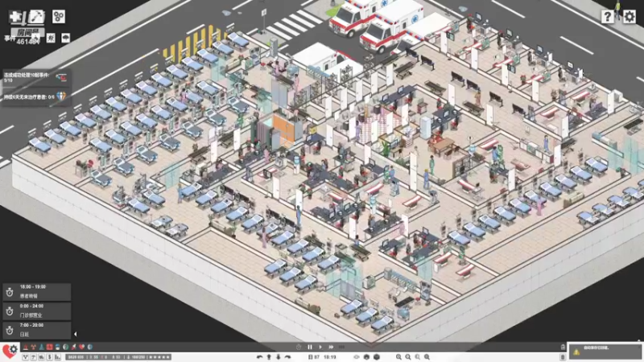644x362 pixels.
Task: Click the hospital stats status bar readout
Action: click(118, 357)
